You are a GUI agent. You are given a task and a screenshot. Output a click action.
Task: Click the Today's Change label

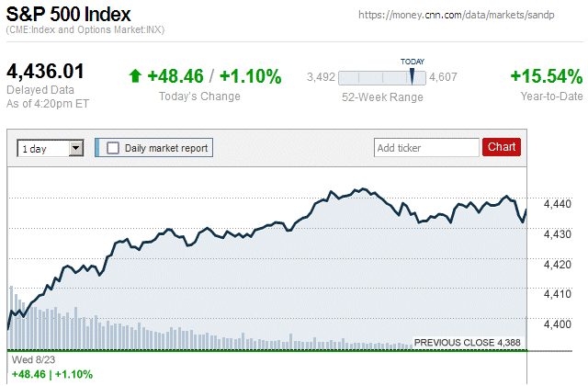(x=199, y=96)
